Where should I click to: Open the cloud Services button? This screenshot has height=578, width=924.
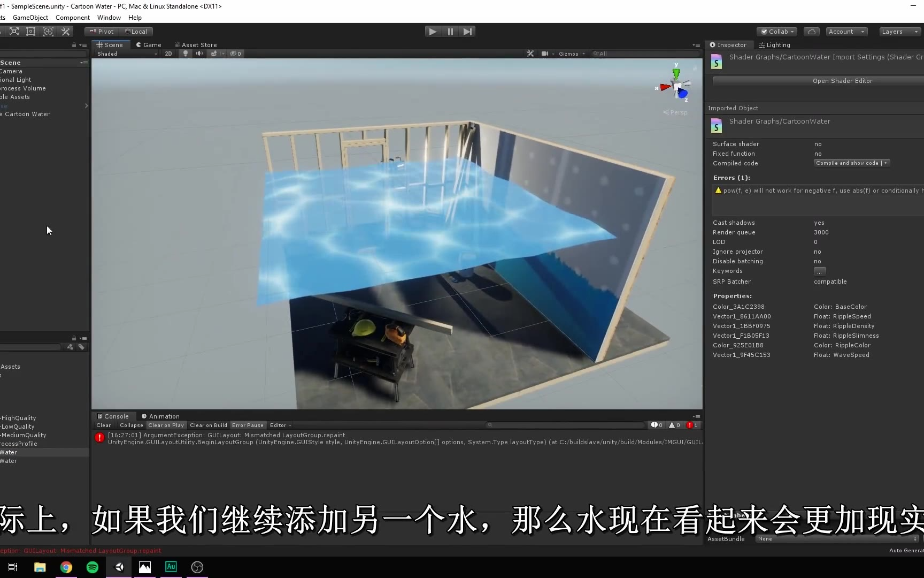pos(811,32)
